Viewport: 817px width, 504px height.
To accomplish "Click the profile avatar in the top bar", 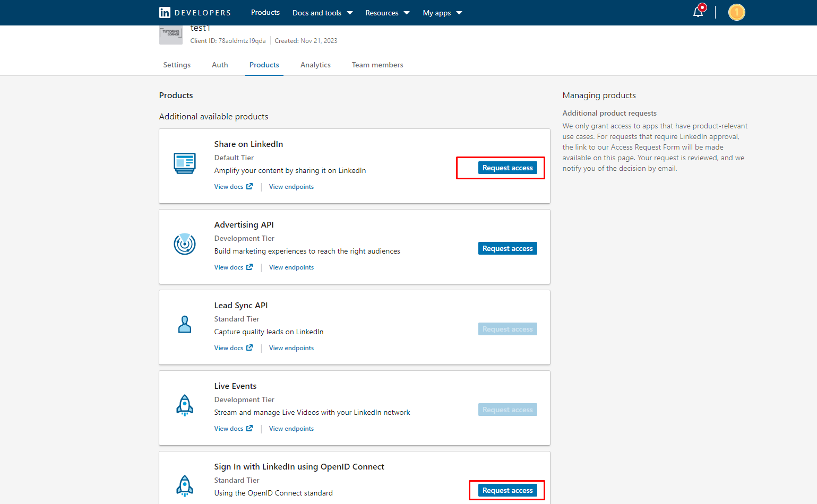I will click(x=736, y=12).
